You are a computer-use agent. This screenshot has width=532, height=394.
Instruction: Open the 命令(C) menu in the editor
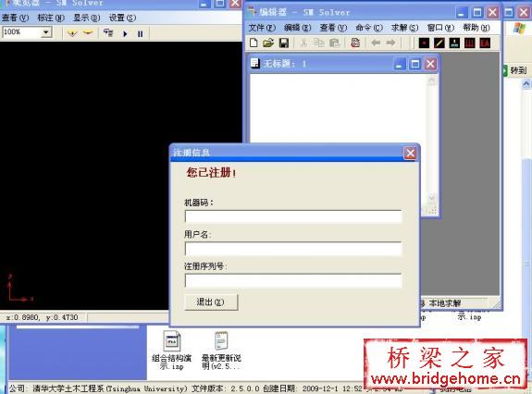click(x=369, y=28)
